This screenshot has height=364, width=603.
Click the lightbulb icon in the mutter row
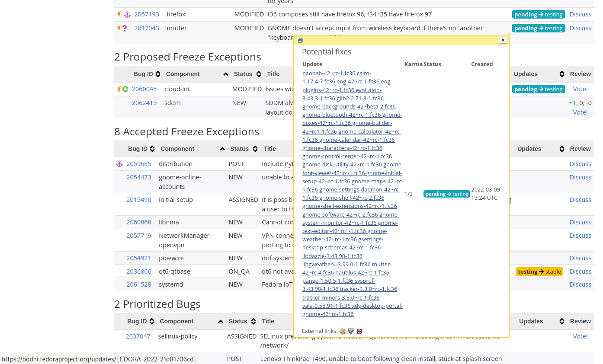point(119,28)
